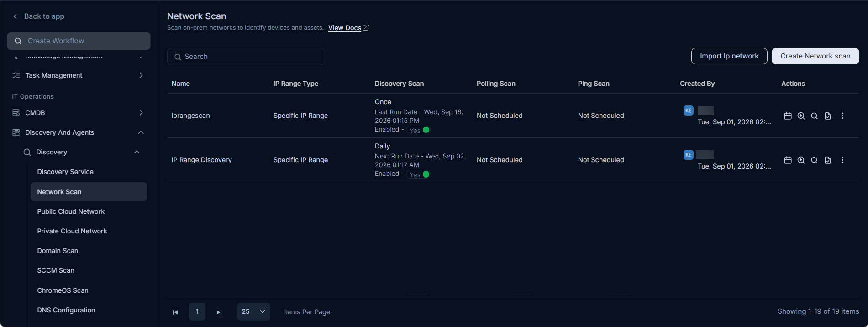The image size is (868, 327).
Task: Collapse the Discovery And Agents section
Action: coord(141,132)
